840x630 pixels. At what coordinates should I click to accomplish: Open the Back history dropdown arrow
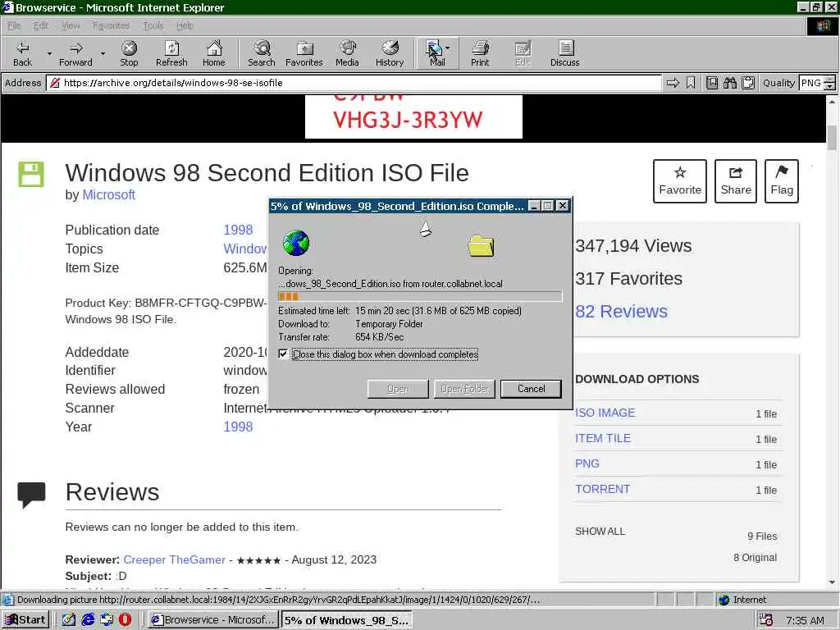(x=49, y=53)
